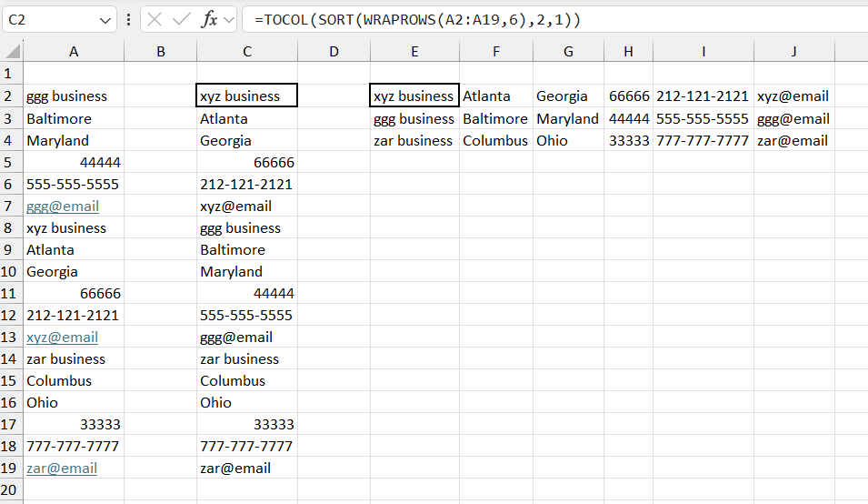
Task: Expand the dropdown beside the fx icon
Action: [229, 21]
